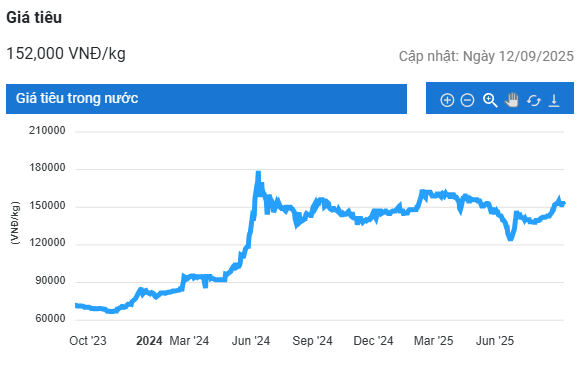Select the magnifier selection zoom tool
Screen dimensions: 583x365
(490, 100)
